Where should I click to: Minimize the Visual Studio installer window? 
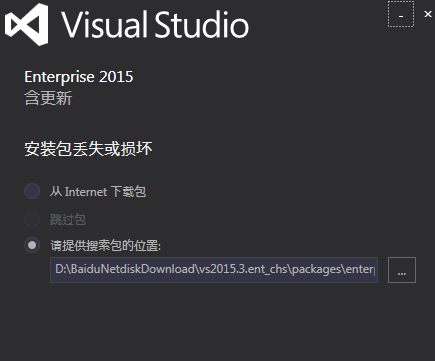tap(401, 15)
